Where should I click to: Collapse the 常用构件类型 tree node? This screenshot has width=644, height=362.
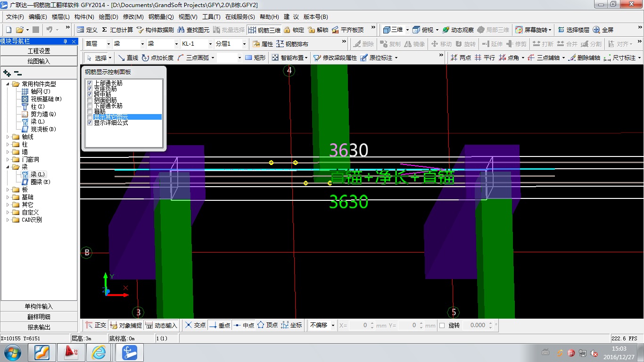coord(8,84)
